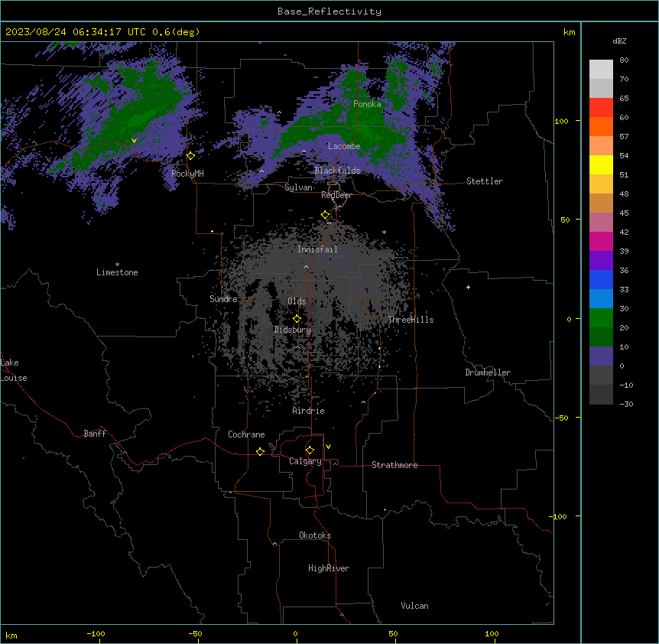This screenshot has height=644, width=659.
Task: Click the Sundre label
Action: (x=223, y=299)
